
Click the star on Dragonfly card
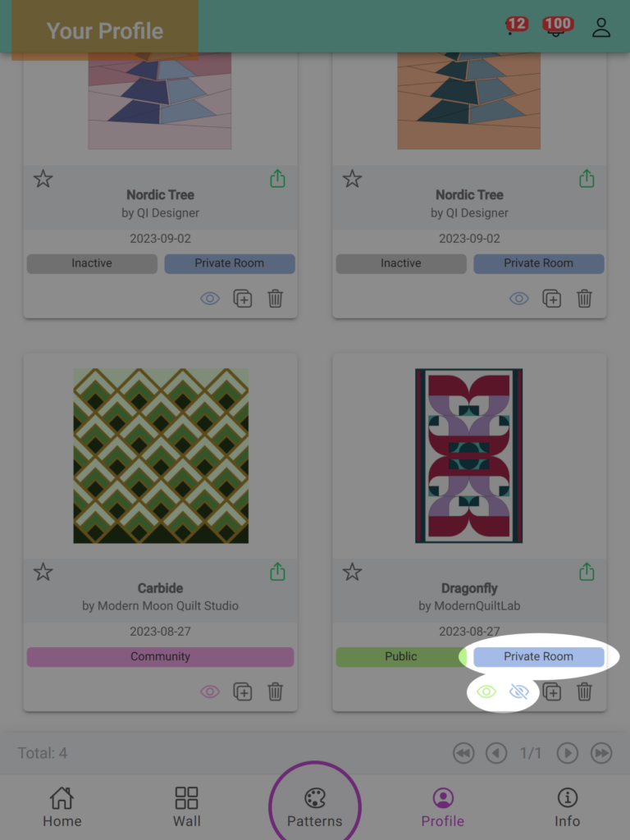(x=352, y=572)
